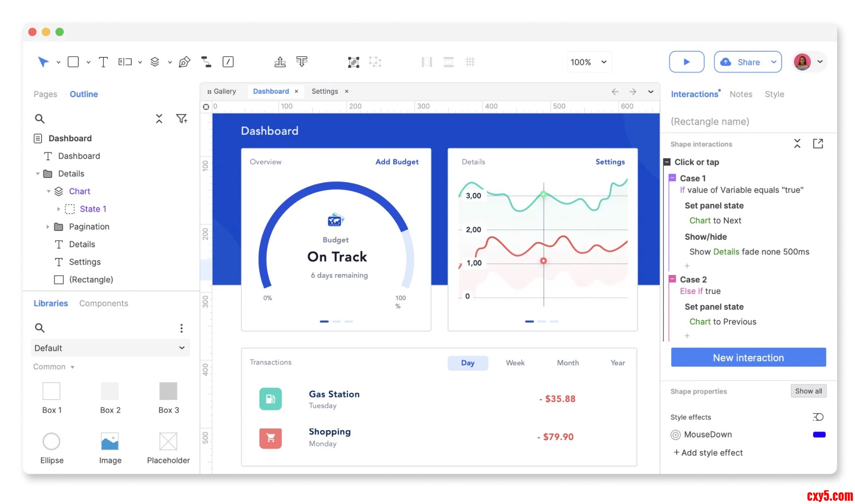The image size is (855, 504).
Task: Select the Text tool
Action: point(103,62)
